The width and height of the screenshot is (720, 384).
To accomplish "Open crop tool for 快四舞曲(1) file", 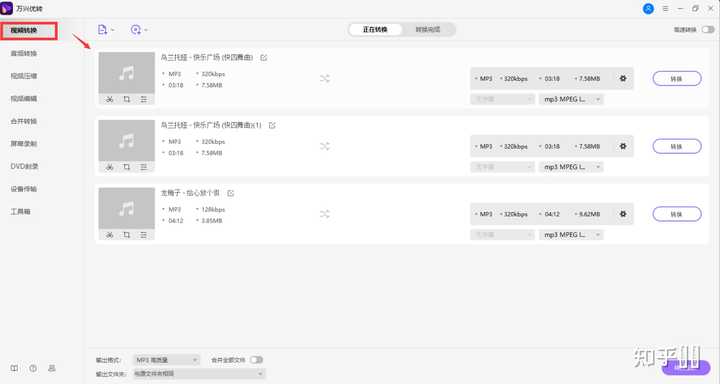I will pyautogui.click(x=127, y=167).
